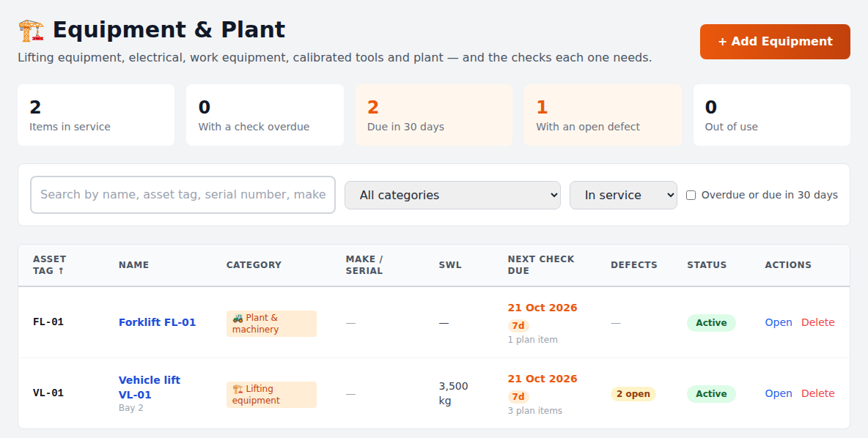868x438 pixels.
Task: Click the Active status badge for VL-01
Action: pos(711,394)
